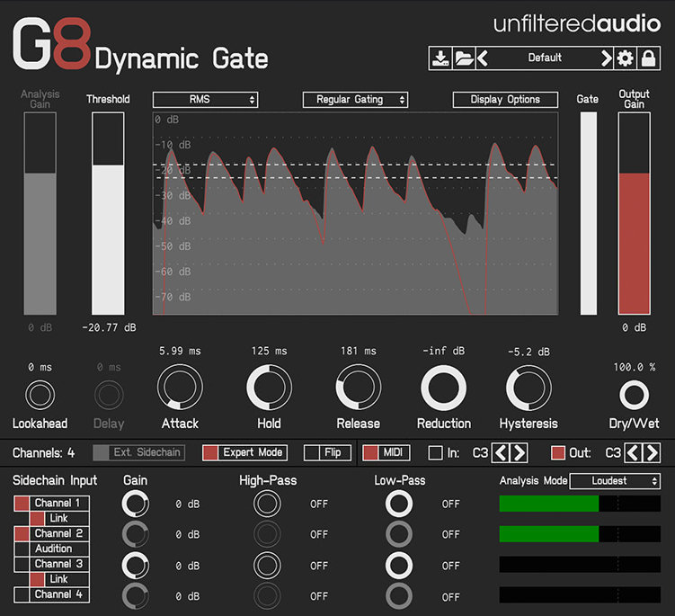Toggle the Ext. Sidechain switch
This screenshot has width=675, height=616.
(x=139, y=452)
